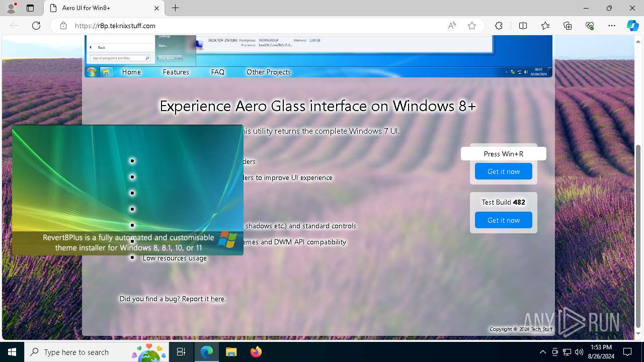Screen dimensions: 644x362
Task: Click the taskbar search box
Action: 97,352
